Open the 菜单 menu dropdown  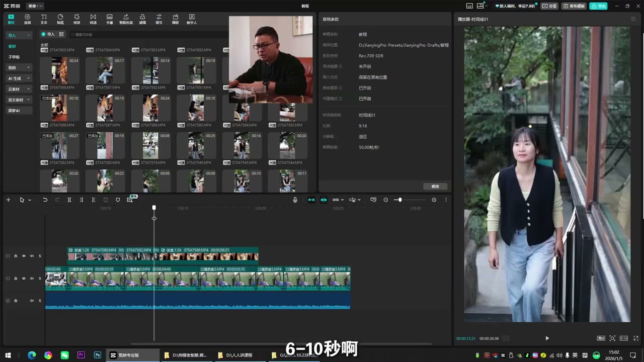35,6
